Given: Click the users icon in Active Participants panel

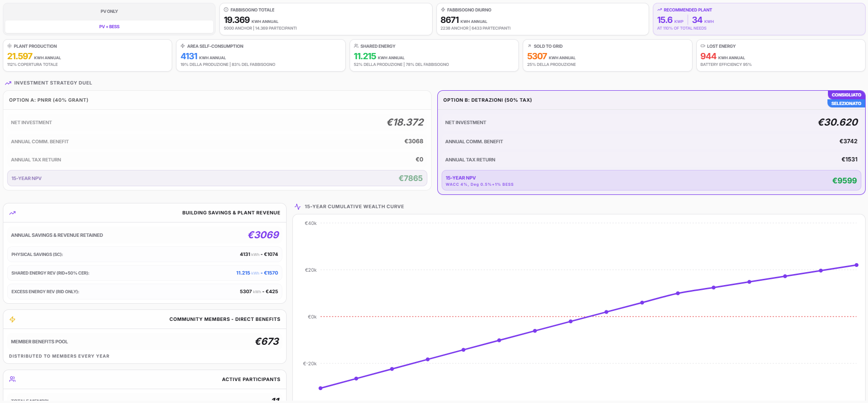Looking at the screenshot, I should 12,379.
